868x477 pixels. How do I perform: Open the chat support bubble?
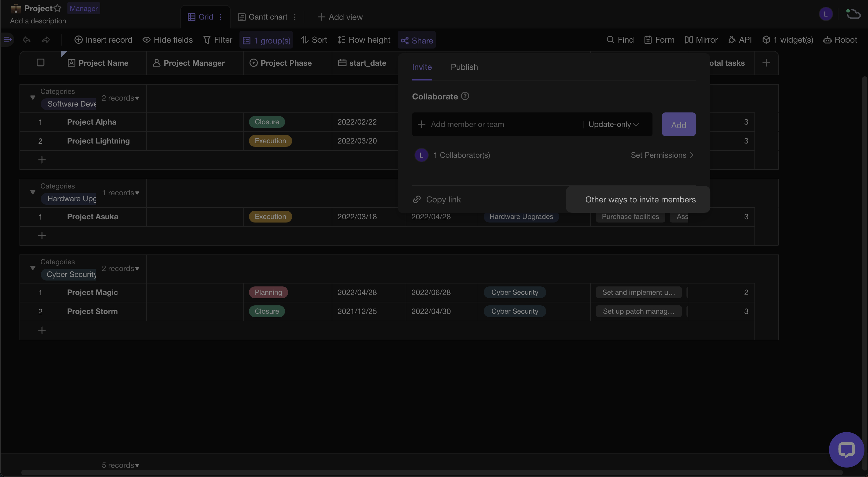click(846, 449)
